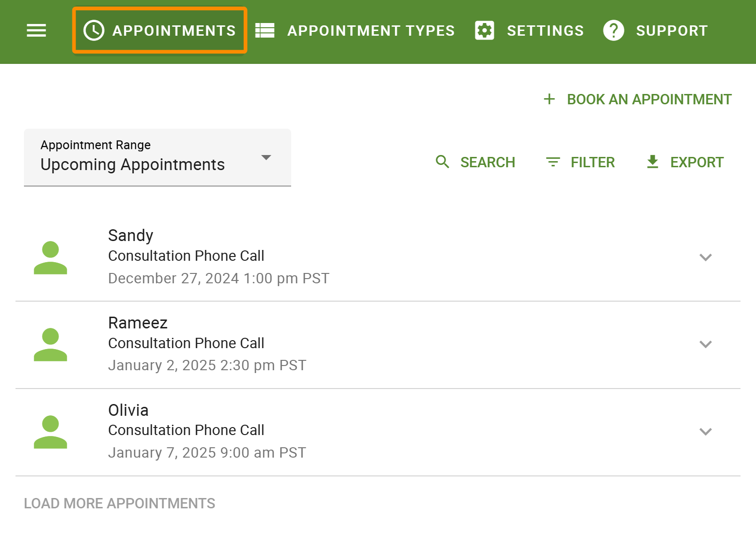Switch to the APPOINTMENT TYPES tab
Image resolution: width=756 pixels, height=537 pixels.
click(x=371, y=30)
